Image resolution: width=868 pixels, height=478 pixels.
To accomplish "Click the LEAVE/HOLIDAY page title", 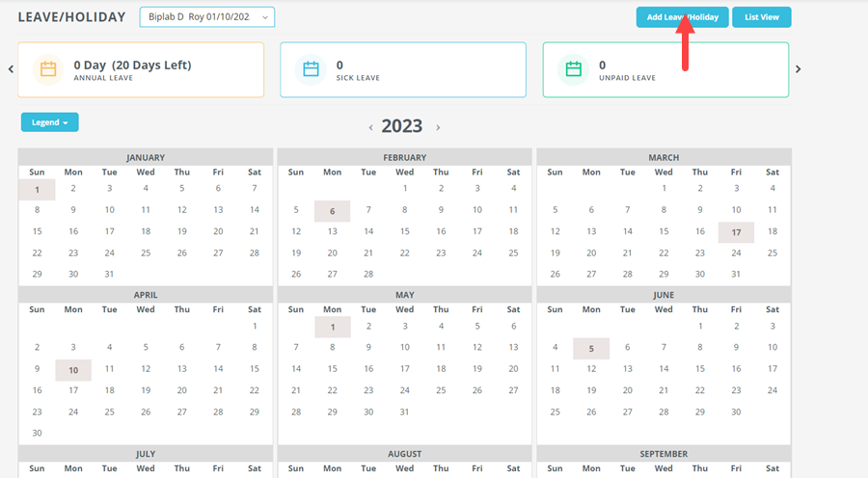I will point(72,17).
